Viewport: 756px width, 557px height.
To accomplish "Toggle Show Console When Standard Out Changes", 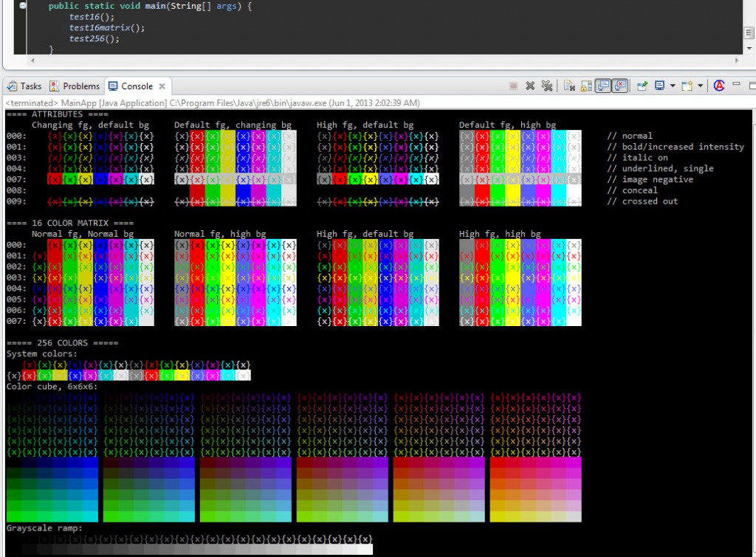I will pyautogui.click(x=602, y=85).
